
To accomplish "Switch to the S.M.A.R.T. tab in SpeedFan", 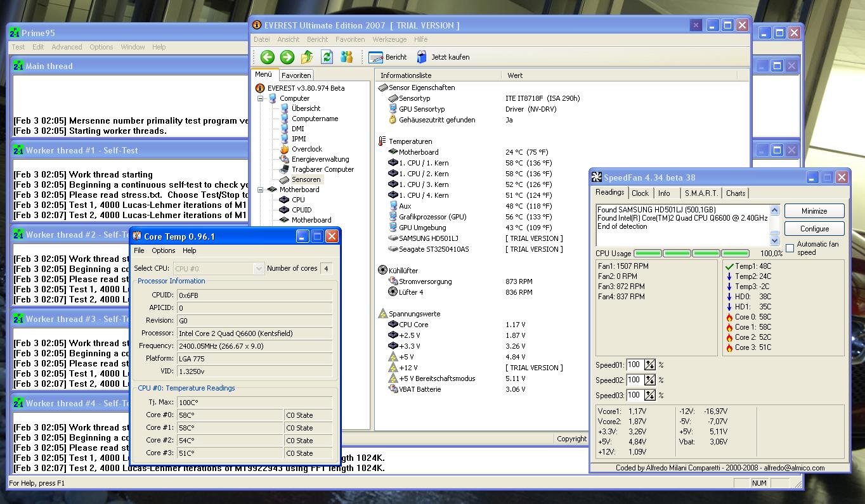I will [x=701, y=193].
